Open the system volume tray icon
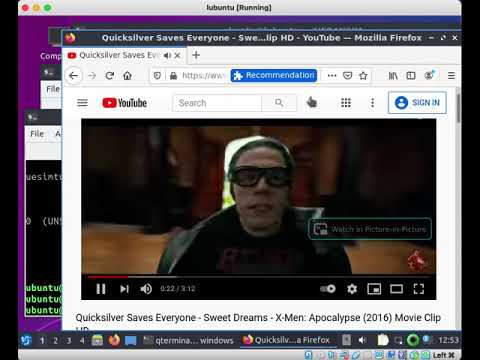The height and width of the screenshot is (360, 480). [x=362, y=340]
